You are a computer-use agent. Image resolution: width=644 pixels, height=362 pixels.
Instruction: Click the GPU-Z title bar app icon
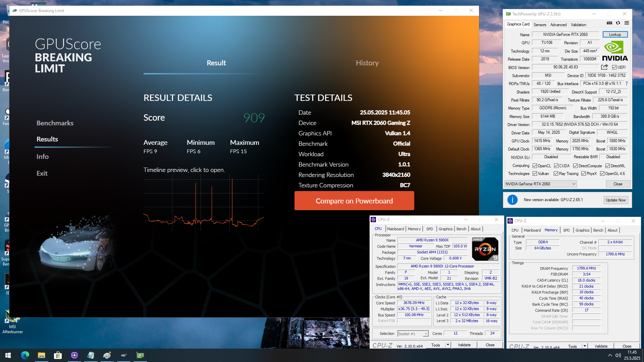508,14
